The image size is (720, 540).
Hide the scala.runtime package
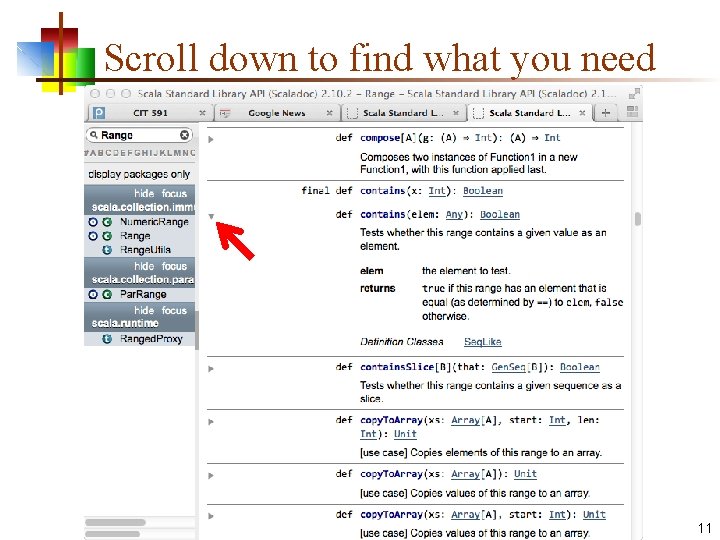144,310
